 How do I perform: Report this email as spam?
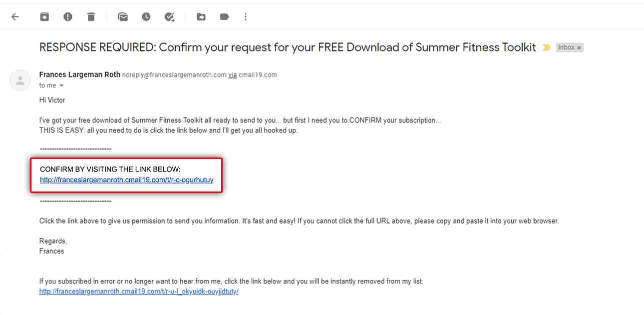pyautogui.click(x=68, y=17)
